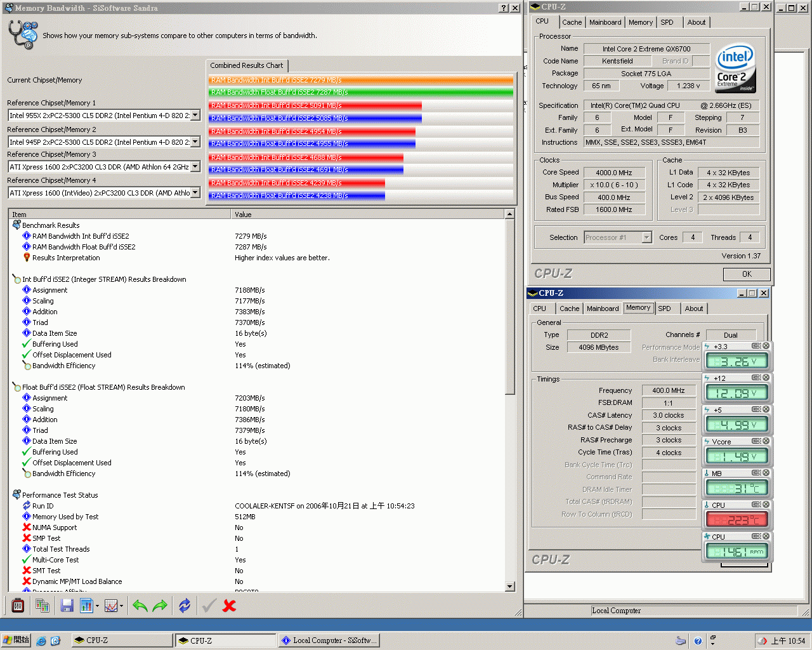The height and width of the screenshot is (650, 812).
Task: Open Reference Chipset/Memory 4 dropdown
Action: 195,193
